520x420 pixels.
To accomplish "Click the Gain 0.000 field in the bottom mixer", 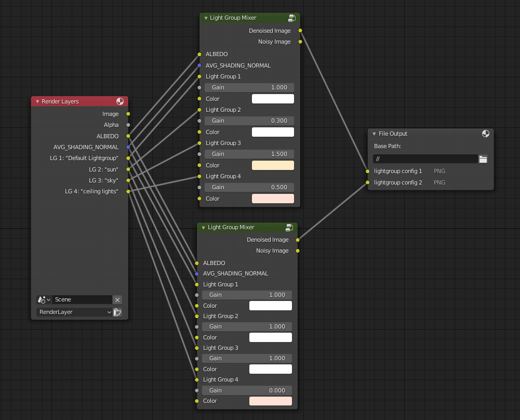I will (247, 390).
